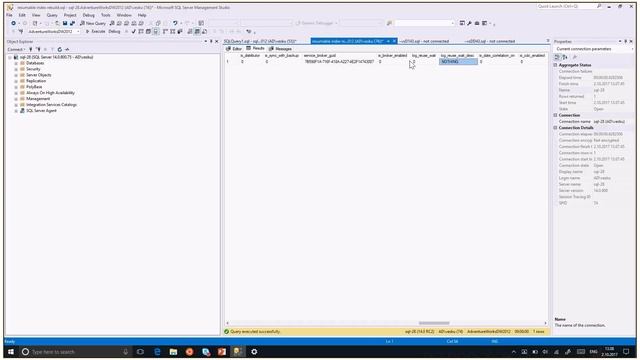Open the Action Center notification icon

pos(626,351)
